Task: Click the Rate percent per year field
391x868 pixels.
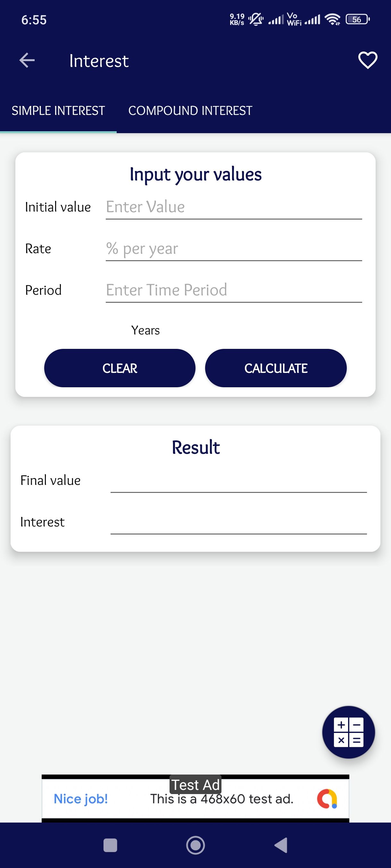Action: (x=233, y=249)
